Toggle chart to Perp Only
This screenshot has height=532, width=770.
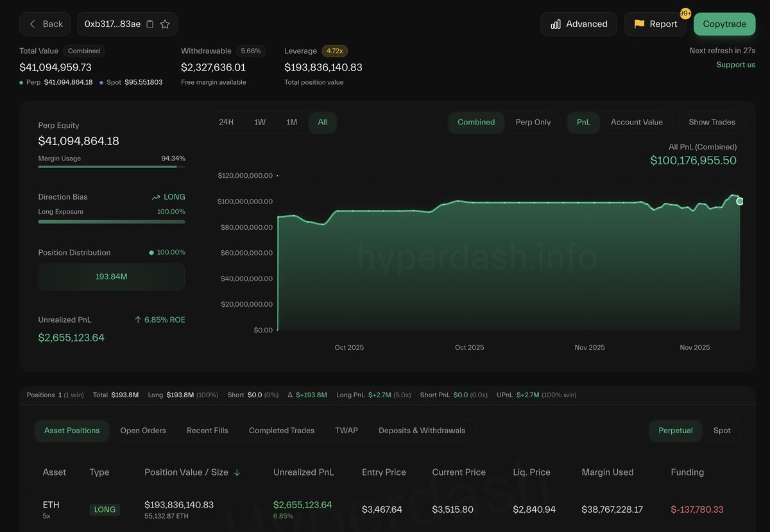tap(533, 122)
